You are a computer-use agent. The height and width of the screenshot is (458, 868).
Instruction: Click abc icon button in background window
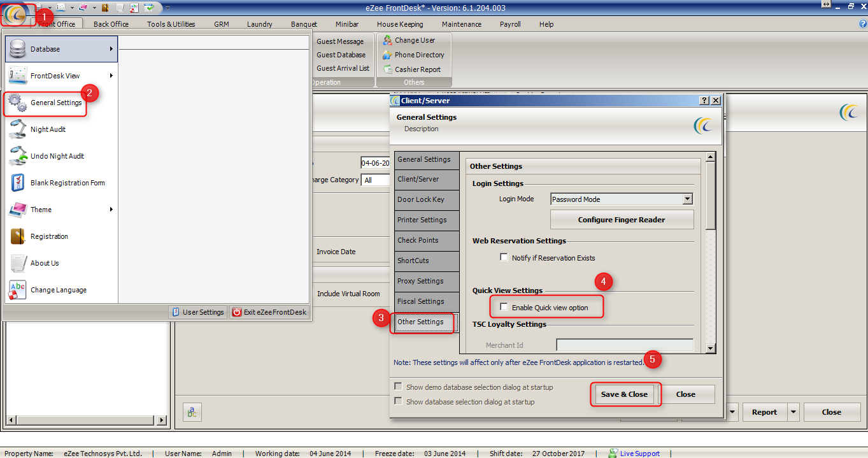pyautogui.click(x=192, y=412)
